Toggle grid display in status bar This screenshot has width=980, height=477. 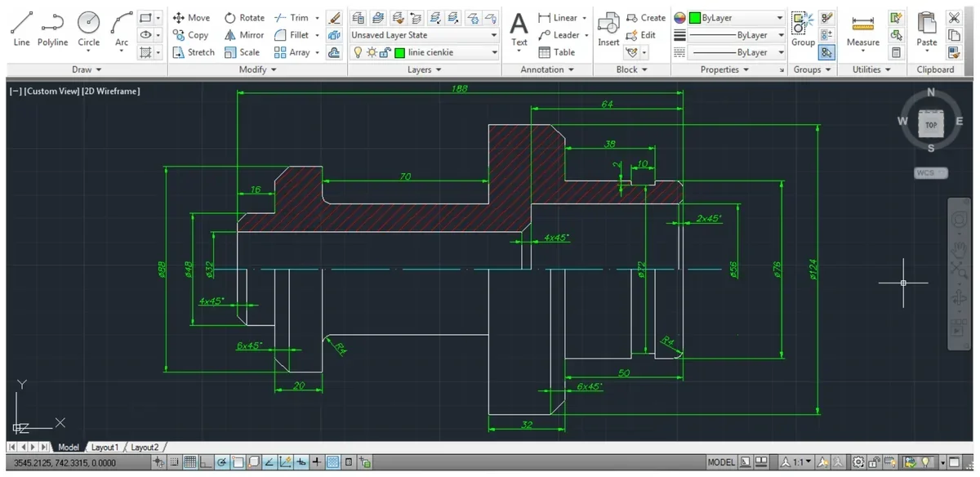pos(189,463)
